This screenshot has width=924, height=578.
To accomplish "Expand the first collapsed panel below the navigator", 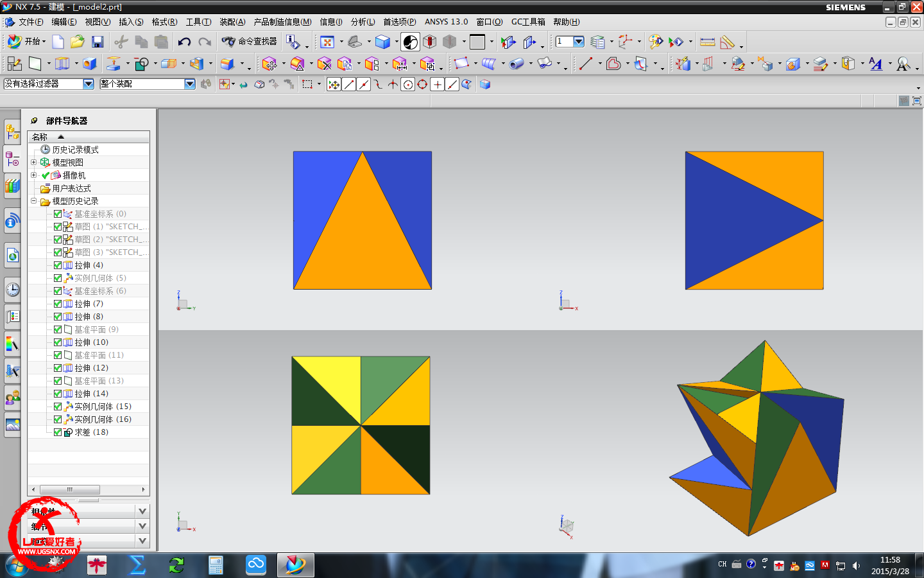I will click(142, 511).
